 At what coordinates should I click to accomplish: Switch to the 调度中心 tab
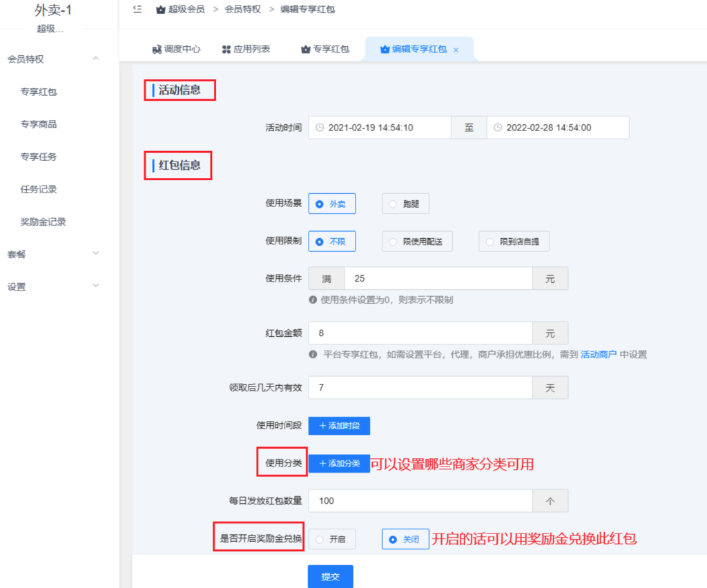(176, 50)
